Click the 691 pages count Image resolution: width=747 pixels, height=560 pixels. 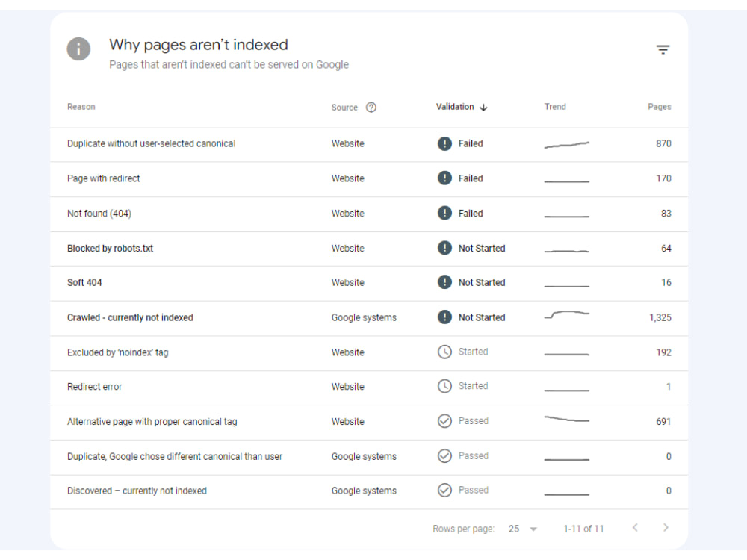(663, 421)
